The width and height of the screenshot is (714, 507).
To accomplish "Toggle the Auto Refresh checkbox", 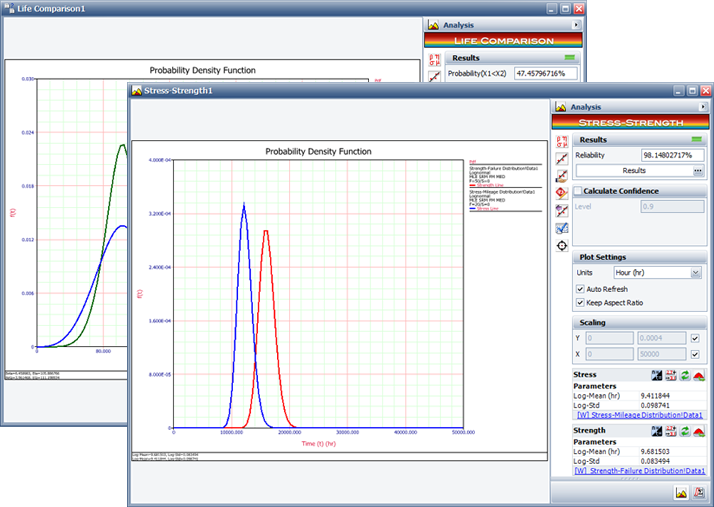I will tap(581, 289).
